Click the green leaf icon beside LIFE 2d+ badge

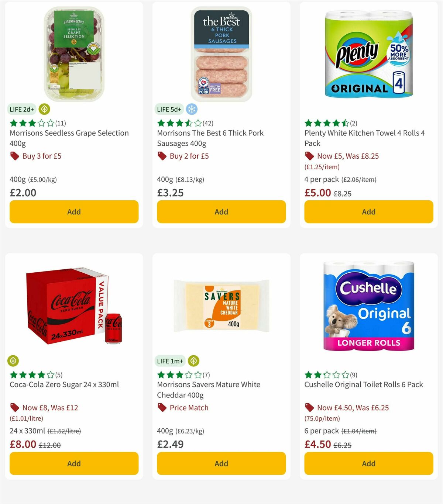pyautogui.click(x=44, y=109)
